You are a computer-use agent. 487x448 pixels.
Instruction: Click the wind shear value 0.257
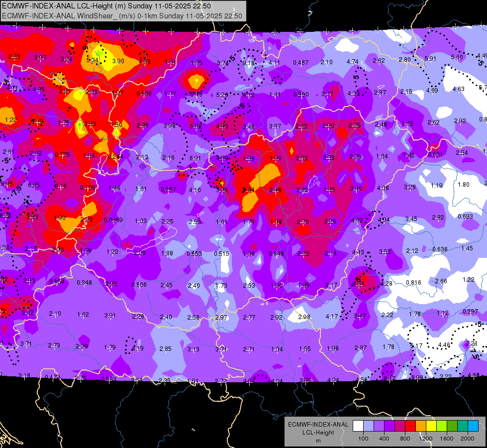(168, 190)
